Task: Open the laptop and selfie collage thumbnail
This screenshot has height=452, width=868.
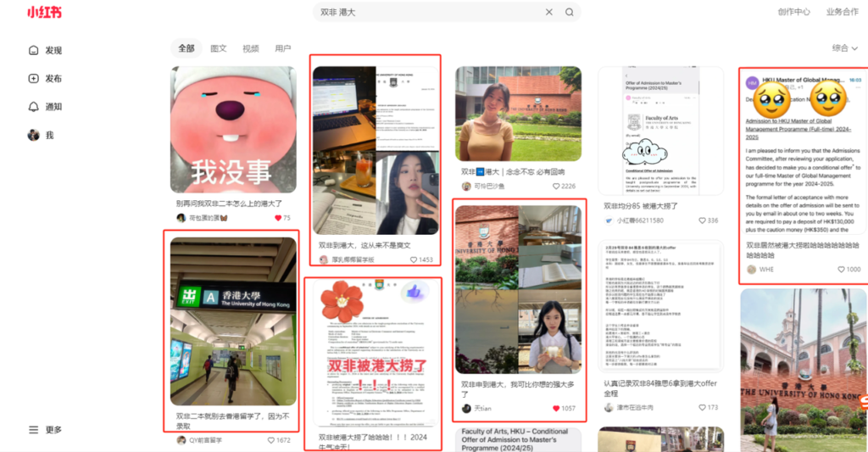Action: click(x=376, y=151)
